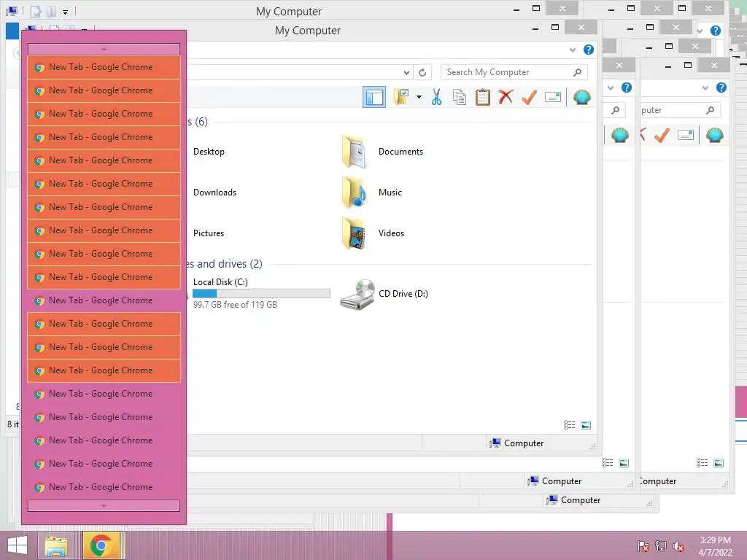Open the Videos folder icon

coord(354,233)
